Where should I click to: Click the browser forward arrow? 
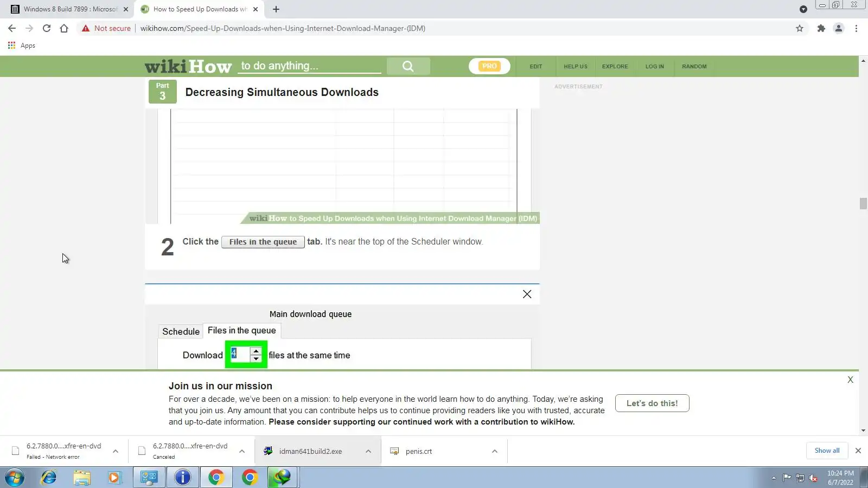pos(29,28)
